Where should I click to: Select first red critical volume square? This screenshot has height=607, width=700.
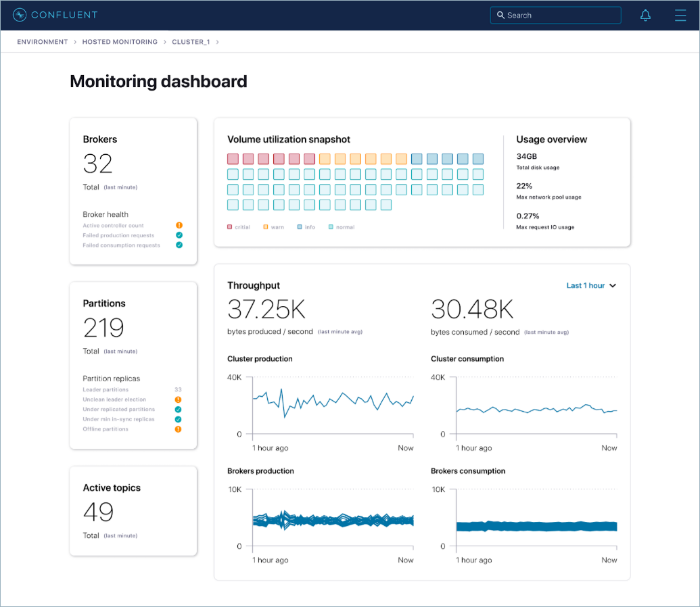(233, 159)
